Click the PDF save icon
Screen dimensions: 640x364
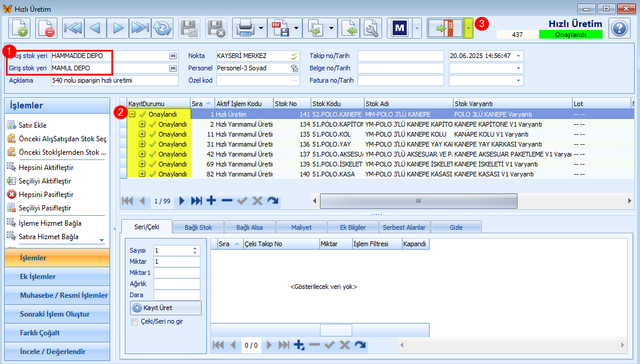pyautogui.click(x=281, y=28)
